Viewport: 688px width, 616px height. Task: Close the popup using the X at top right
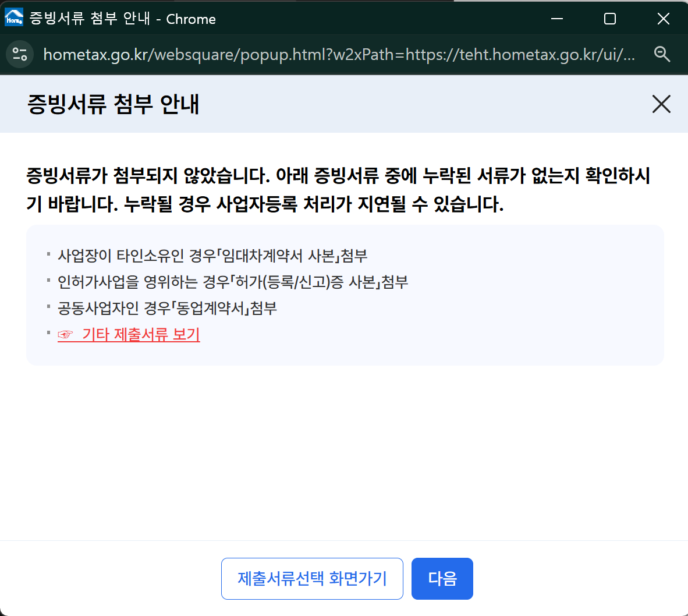[661, 104]
